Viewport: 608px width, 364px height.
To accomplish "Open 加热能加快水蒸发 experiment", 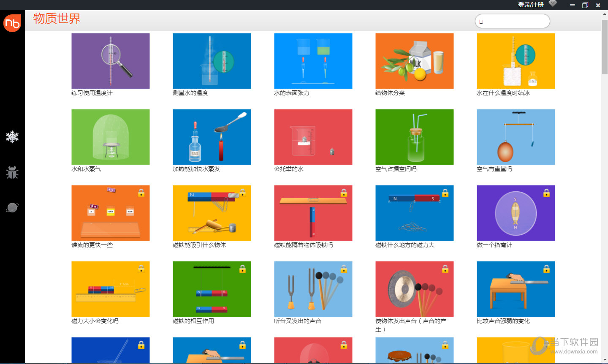I will coord(212,137).
